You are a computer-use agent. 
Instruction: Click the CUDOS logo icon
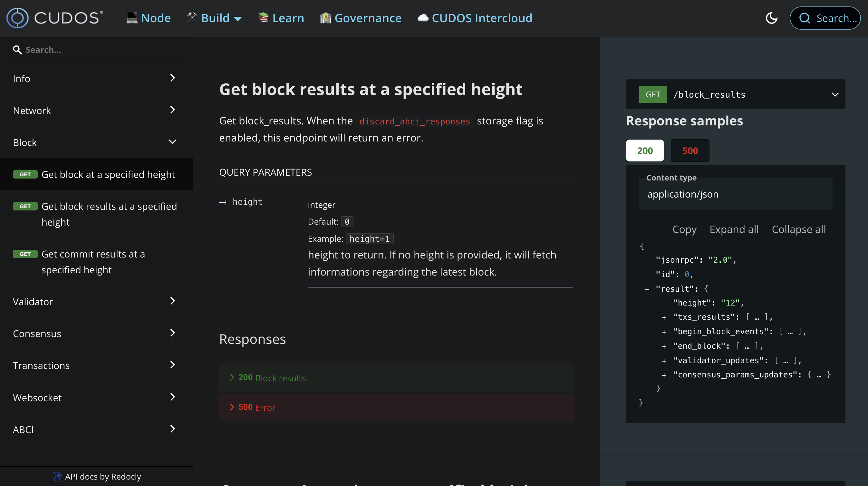click(17, 18)
